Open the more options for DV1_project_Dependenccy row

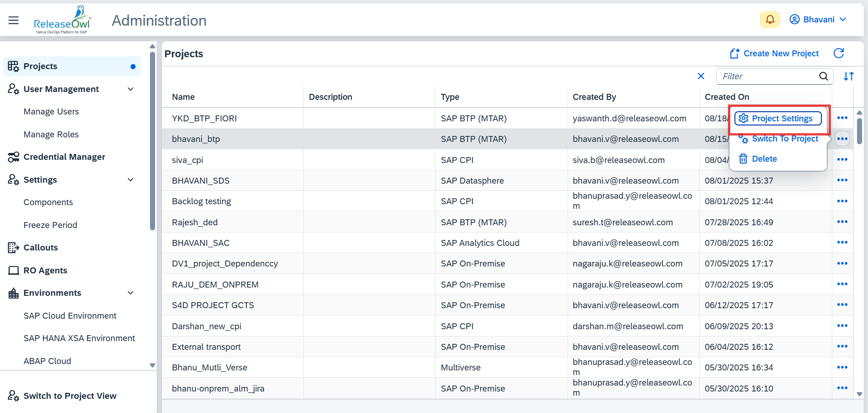coord(842,263)
